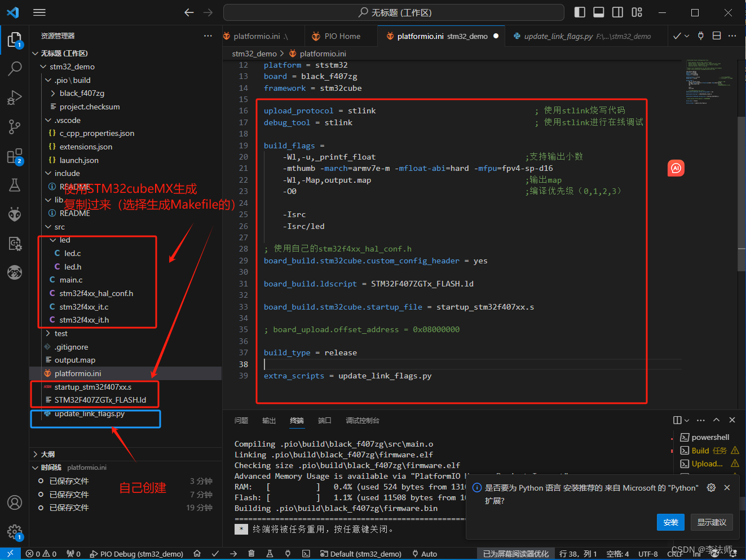Viewport: 746px width, 560px height.
Task: Switch line endings via CRLF indicator
Action: (x=675, y=554)
